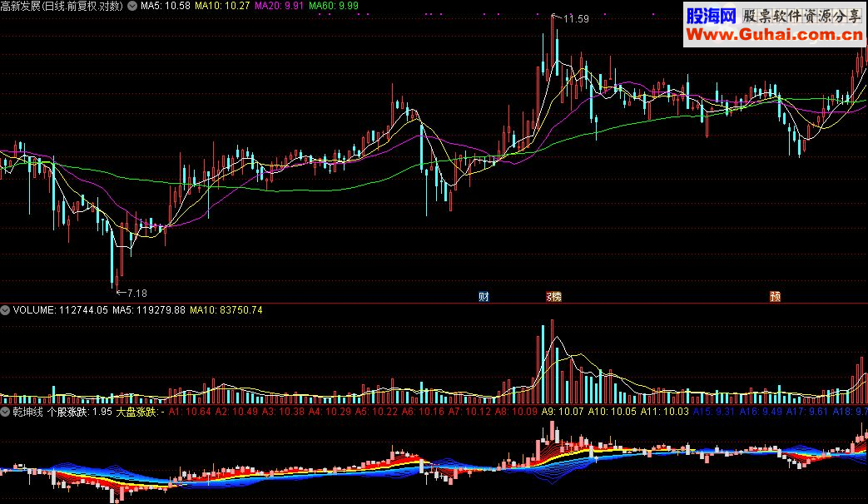
Task: Click the 预 forecast event marker
Action: click(775, 297)
